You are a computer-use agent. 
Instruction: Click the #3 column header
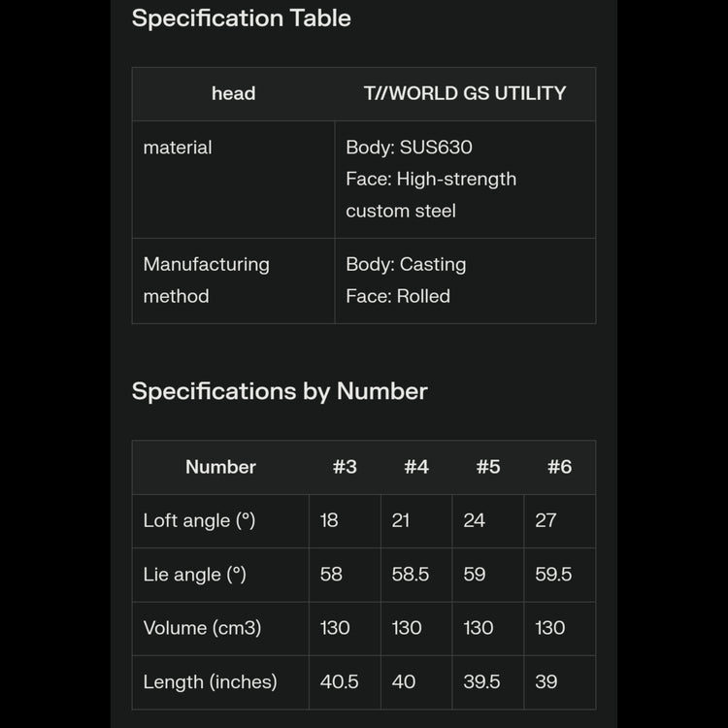[x=345, y=467]
